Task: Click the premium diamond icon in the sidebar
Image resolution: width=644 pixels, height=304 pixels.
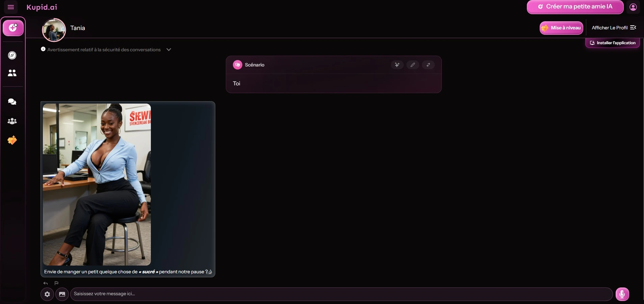Action: click(12, 140)
